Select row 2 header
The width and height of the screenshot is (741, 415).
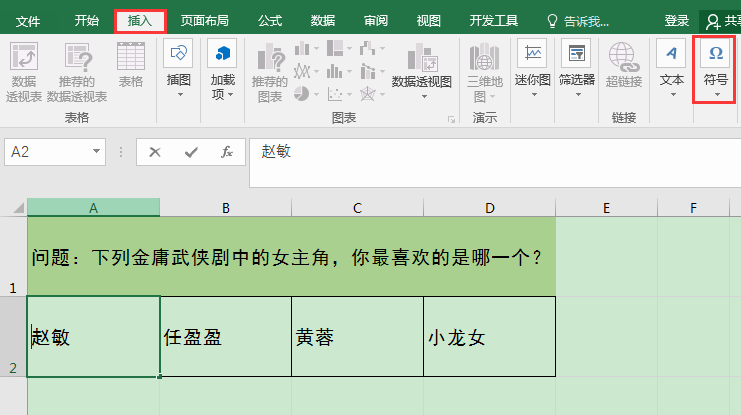13,337
